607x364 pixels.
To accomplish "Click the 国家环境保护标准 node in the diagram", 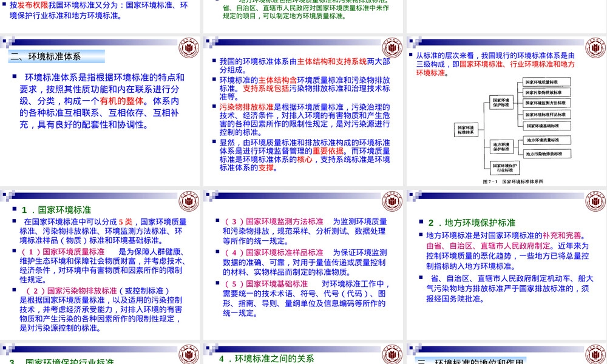I will pyautogui.click(x=501, y=103).
